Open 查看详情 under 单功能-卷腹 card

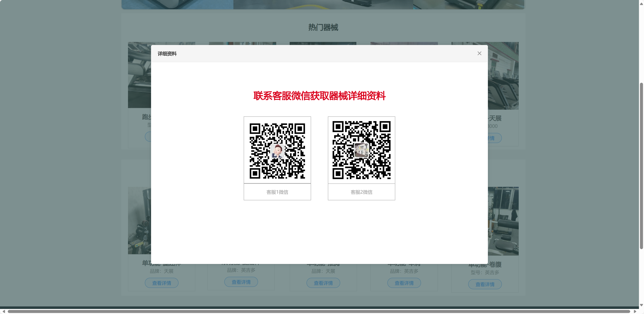(485, 284)
